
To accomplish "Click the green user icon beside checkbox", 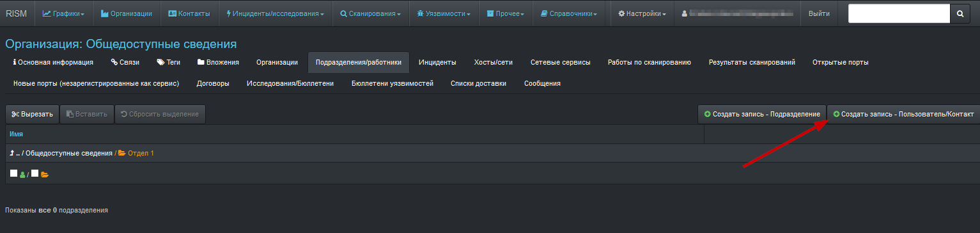I will [22, 174].
